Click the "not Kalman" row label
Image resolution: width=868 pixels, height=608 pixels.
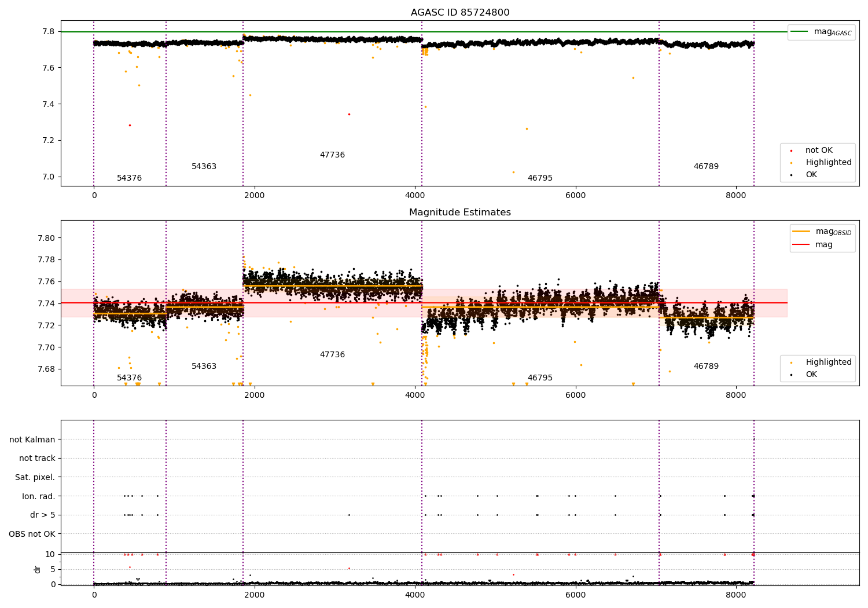(32, 440)
